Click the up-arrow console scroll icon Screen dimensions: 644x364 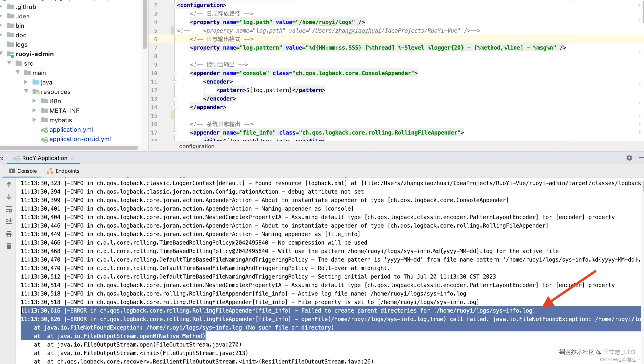(x=9, y=185)
